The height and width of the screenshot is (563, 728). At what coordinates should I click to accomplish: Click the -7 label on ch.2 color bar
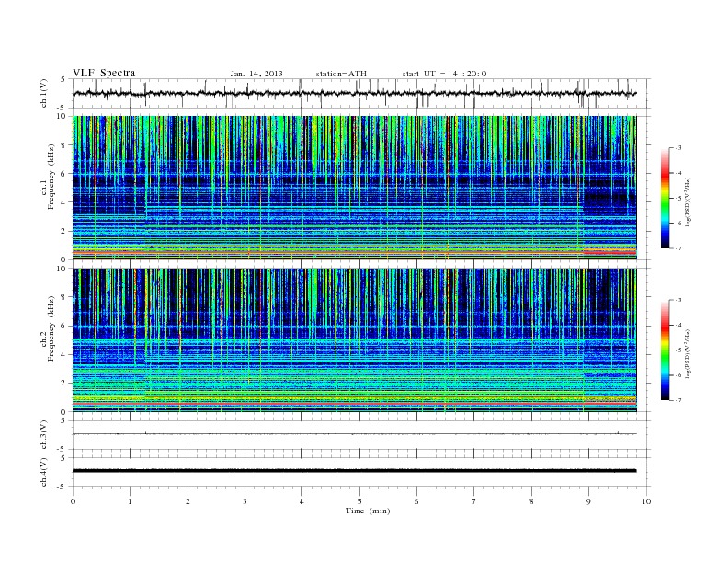(x=677, y=400)
